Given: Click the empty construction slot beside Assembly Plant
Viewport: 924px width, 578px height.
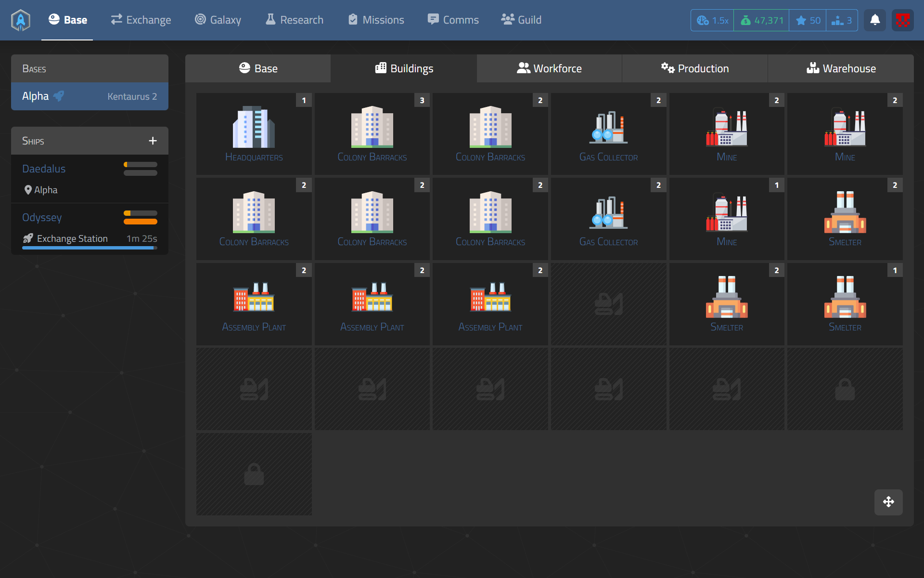Looking at the screenshot, I should tap(608, 304).
